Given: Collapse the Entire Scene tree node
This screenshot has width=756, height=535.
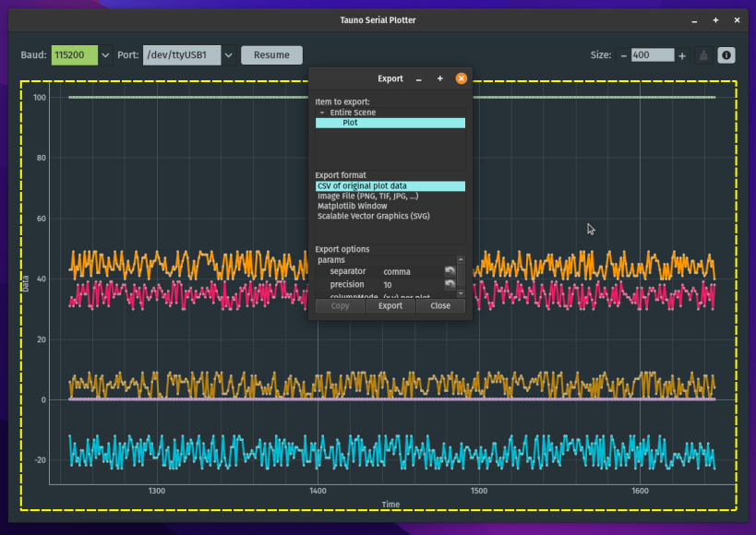Looking at the screenshot, I should pyautogui.click(x=322, y=113).
